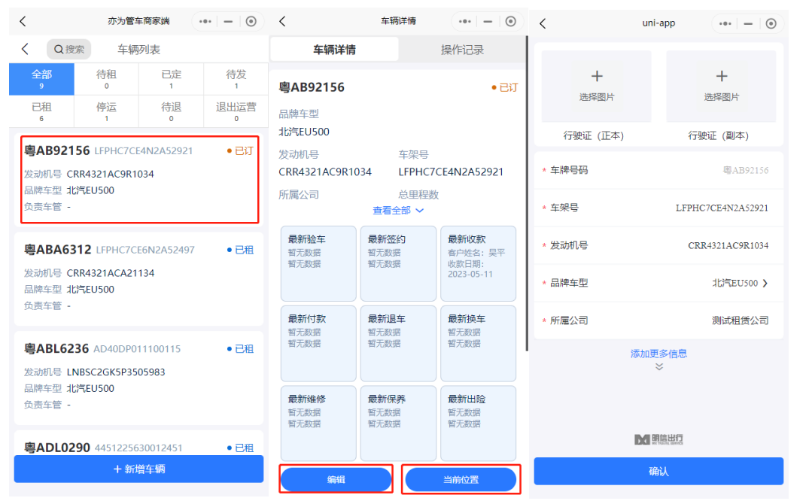The width and height of the screenshot is (812, 504).
Task: Click the circular capsule close icon in uni-app panel
Action: (x=771, y=23)
